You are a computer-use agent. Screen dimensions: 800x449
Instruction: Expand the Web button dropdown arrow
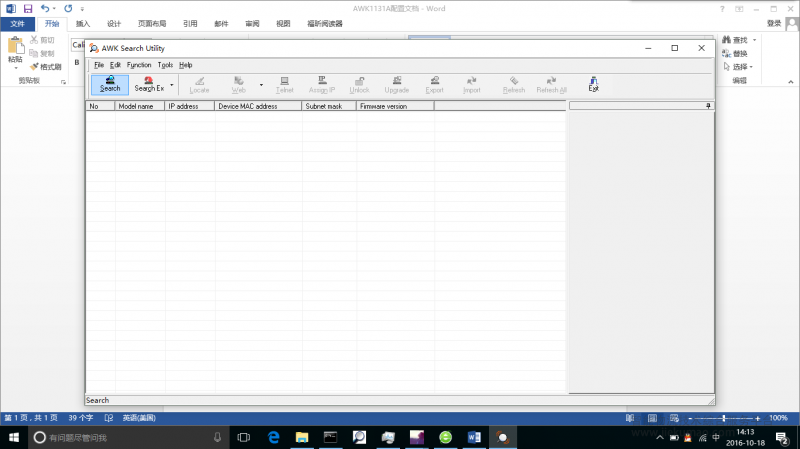pyautogui.click(x=261, y=85)
